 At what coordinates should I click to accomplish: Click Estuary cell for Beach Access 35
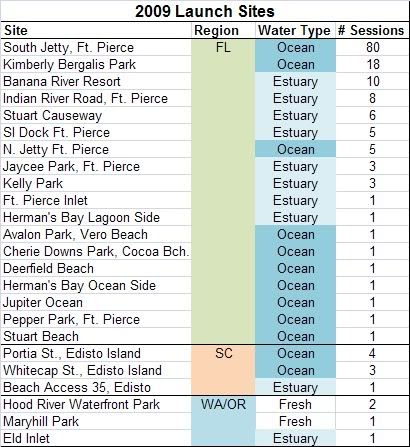coord(295,387)
